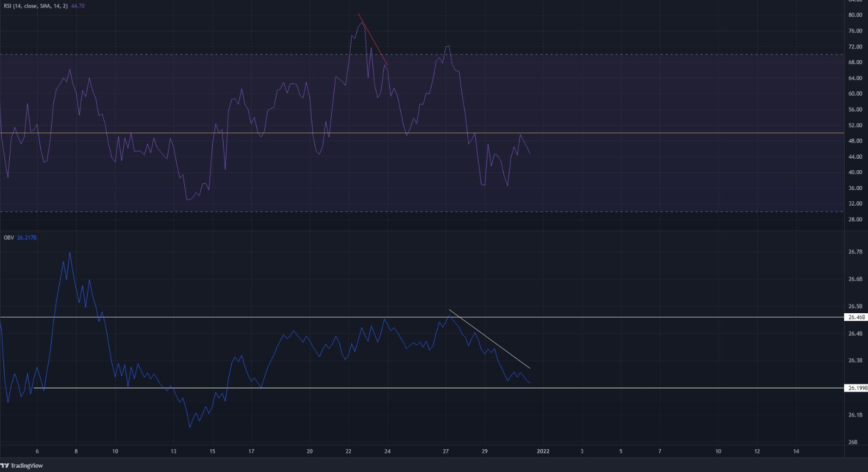The width and height of the screenshot is (868, 472).
Task: Click the 72.00 RSI axis label
Action: pos(855,47)
